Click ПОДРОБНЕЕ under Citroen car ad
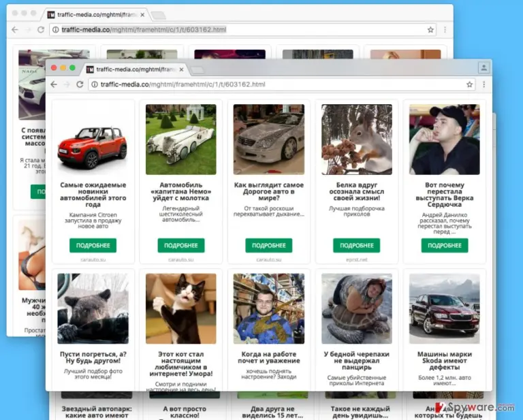The image size is (523, 420). [93, 245]
